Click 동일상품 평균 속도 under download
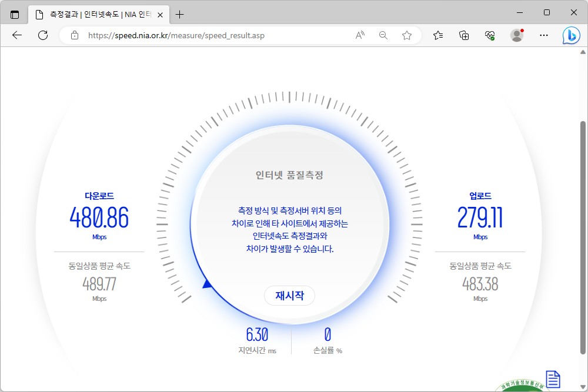 pyautogui.click(x=99, y=266)
